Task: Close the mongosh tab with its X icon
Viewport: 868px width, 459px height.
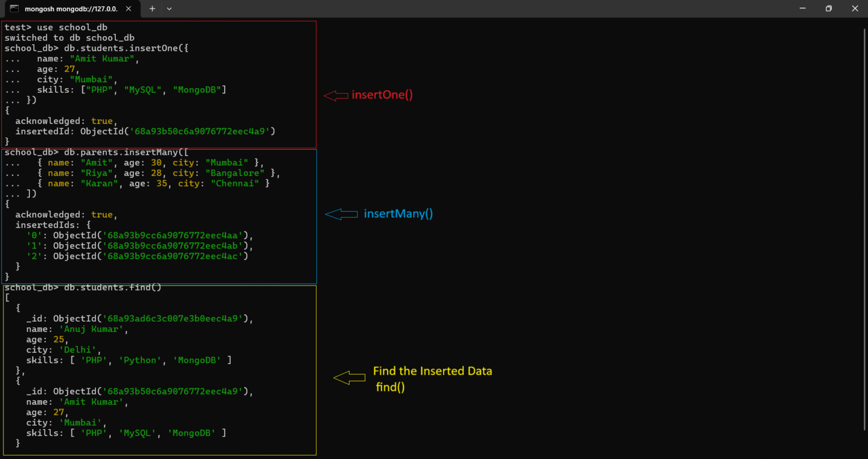Action: [x=127, y=8]
